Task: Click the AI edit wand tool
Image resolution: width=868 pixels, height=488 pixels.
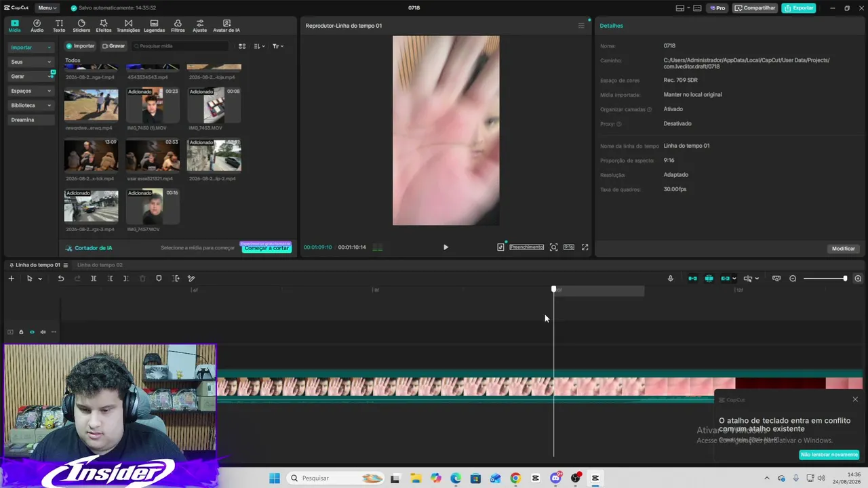Action: [x=191, y=279]
